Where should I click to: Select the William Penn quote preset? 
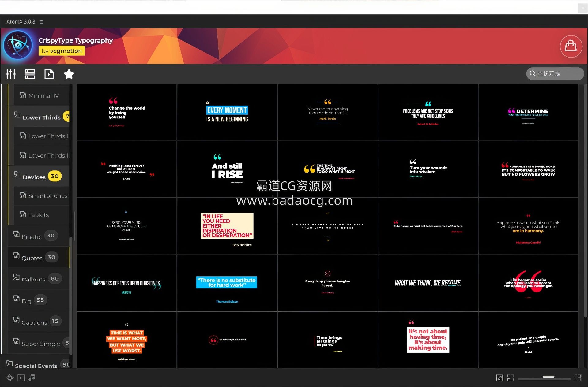point(127,340)
